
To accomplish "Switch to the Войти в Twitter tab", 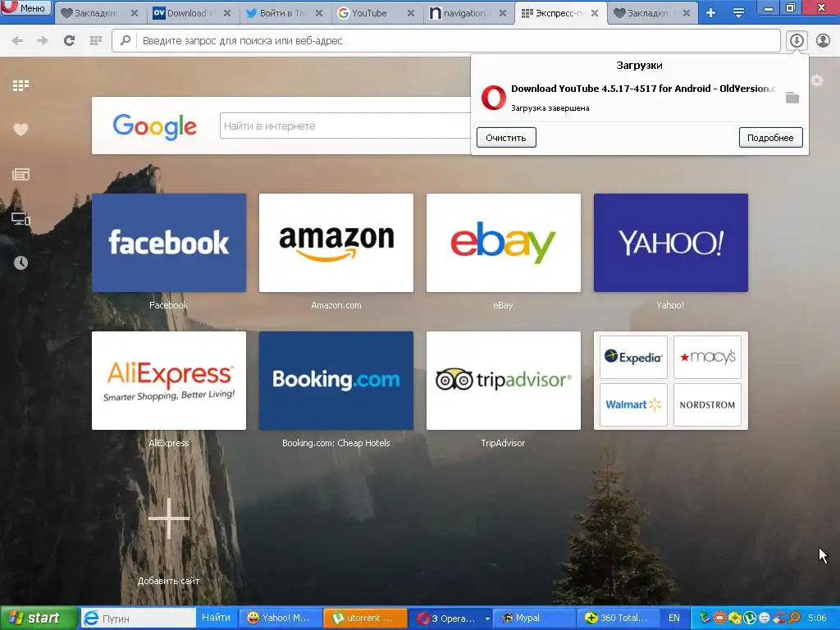I will pyautogui.click(x=277, y=13).
